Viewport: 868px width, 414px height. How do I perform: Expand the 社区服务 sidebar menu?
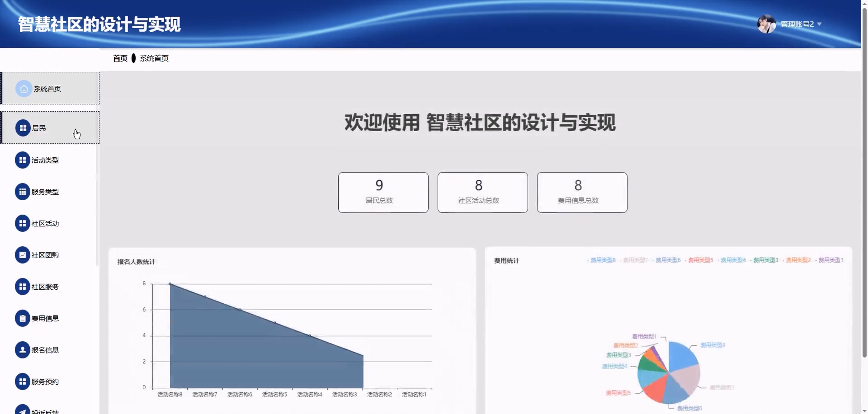45,287
